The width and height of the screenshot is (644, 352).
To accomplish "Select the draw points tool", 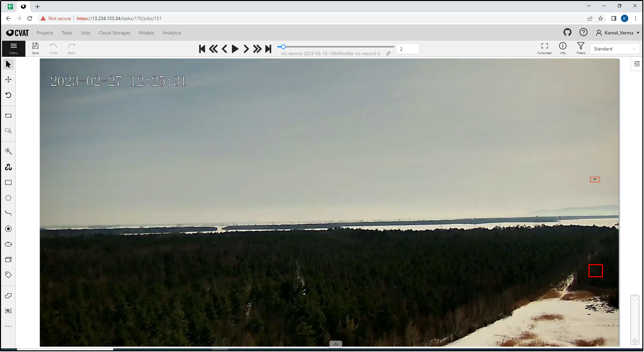I will (8, 229).
